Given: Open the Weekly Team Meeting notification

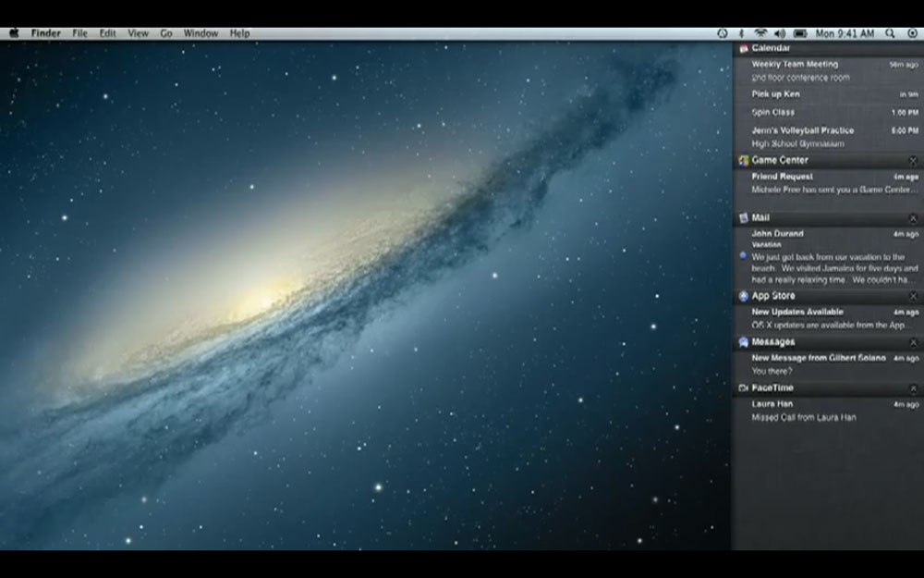Looking at the screenshot, I should pos(828,71).
